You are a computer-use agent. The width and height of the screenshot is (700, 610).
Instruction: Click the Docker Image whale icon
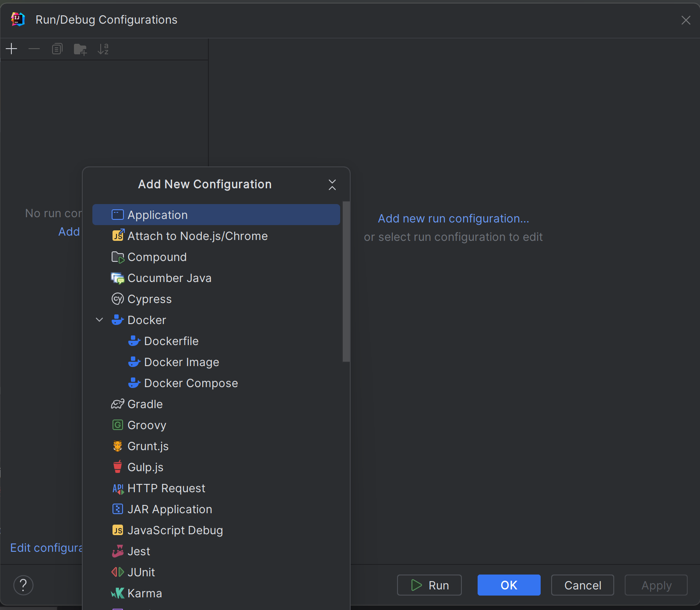point(134,362)
